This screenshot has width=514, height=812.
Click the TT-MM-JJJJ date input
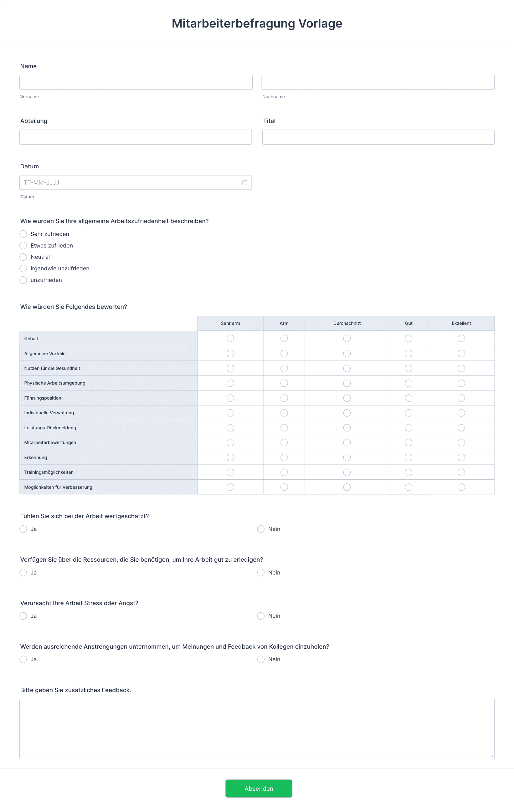coord(136,182)
